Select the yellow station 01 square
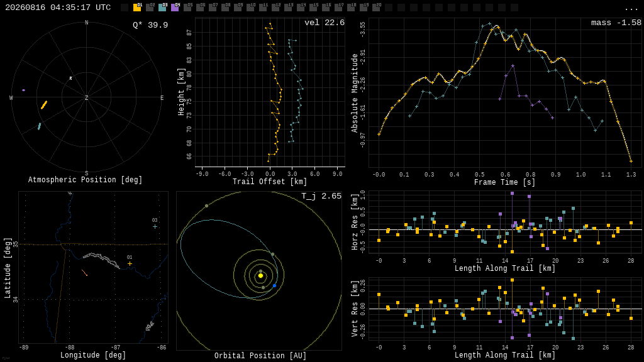 [137, 8]
